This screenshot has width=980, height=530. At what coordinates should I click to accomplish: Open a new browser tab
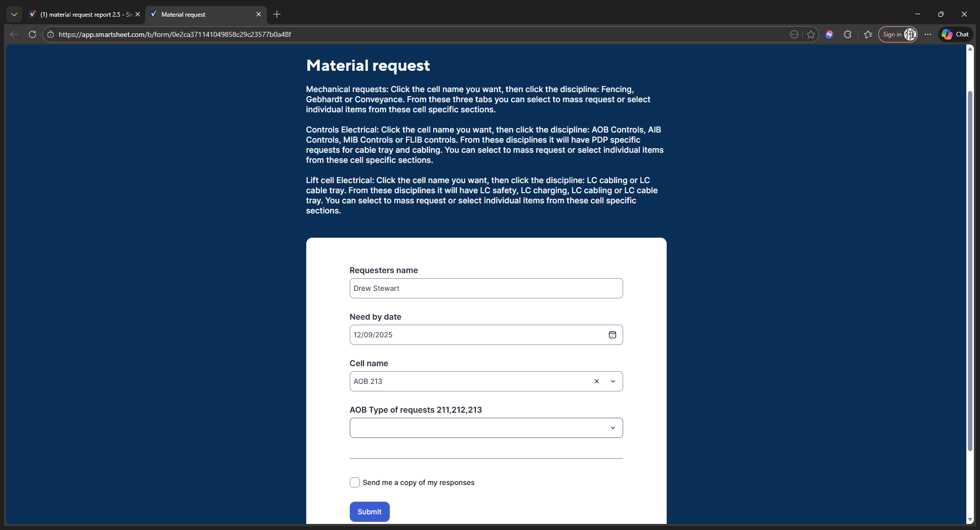(277, 14)
